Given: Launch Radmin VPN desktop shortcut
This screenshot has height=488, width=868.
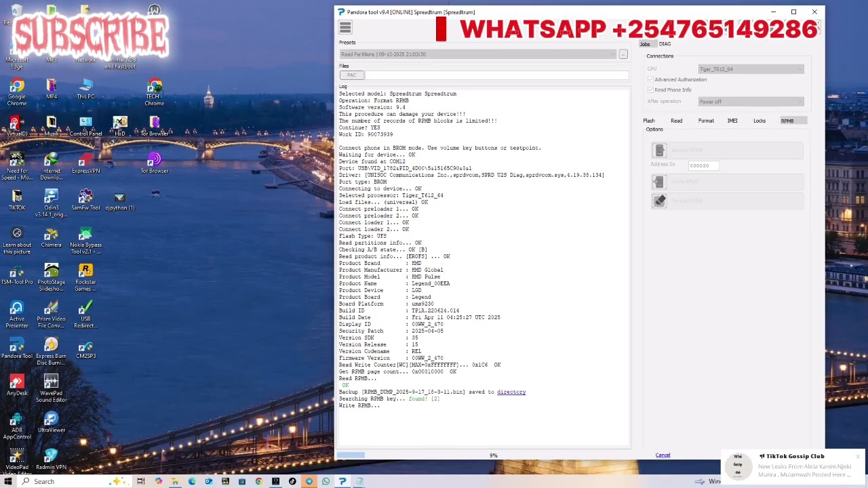Looking at the screenshot, I should pos(51,460).
